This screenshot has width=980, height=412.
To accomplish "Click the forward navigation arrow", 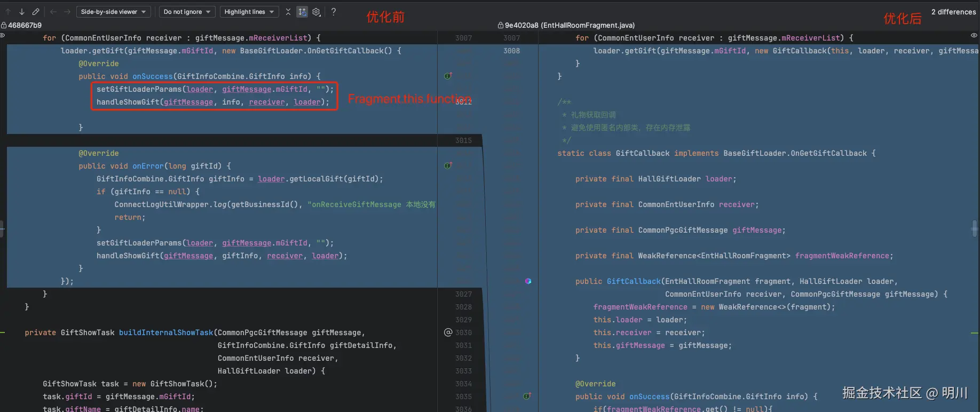I will coord(67,12).
